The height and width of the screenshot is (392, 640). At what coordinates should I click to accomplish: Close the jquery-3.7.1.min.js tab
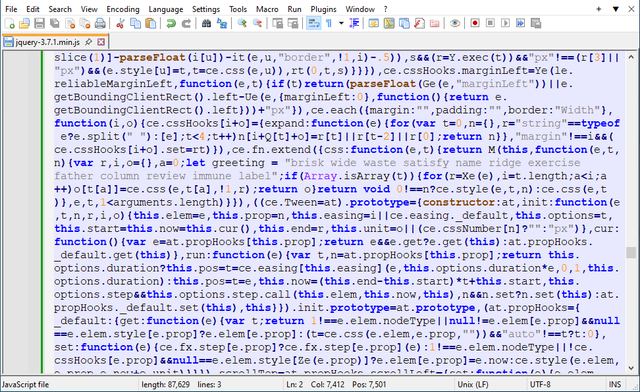point(101,42)
